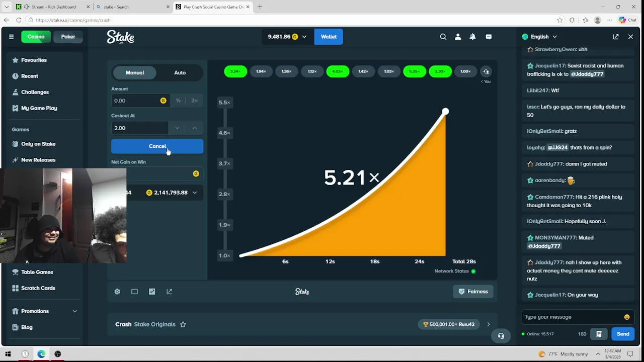Viewport: 644px width, 362px height.
Task: Open the hamburger menu in Stake header
Action: tap(11, 37)
